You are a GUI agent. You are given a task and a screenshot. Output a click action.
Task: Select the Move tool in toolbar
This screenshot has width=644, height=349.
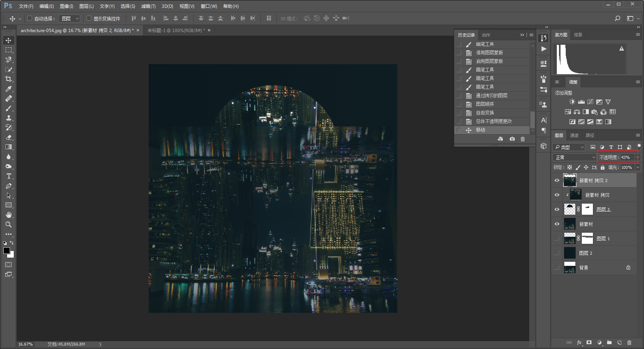(9, 40)
